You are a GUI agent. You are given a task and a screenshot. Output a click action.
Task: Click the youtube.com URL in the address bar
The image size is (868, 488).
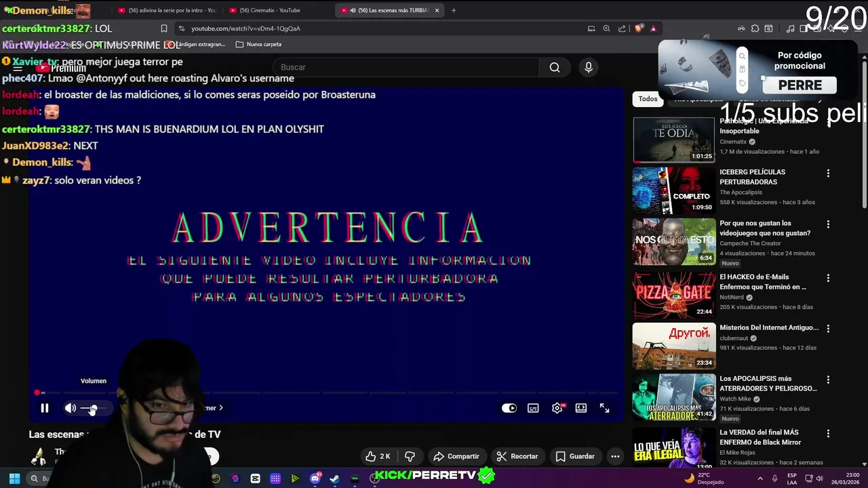(x=245, y=28)
